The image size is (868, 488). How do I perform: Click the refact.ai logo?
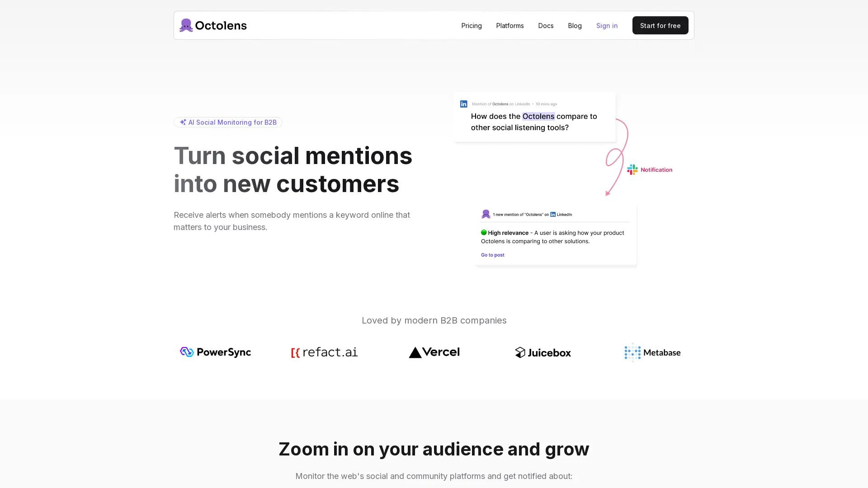coord(324,352)
